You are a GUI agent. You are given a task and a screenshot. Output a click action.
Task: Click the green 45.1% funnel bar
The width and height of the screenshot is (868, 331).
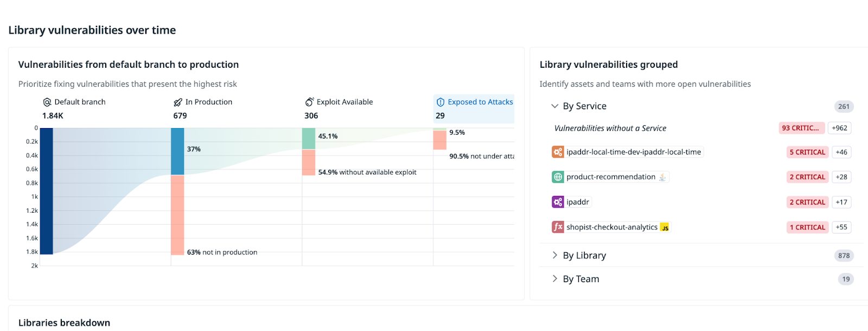pyautogui.click(x=309, y=138)
